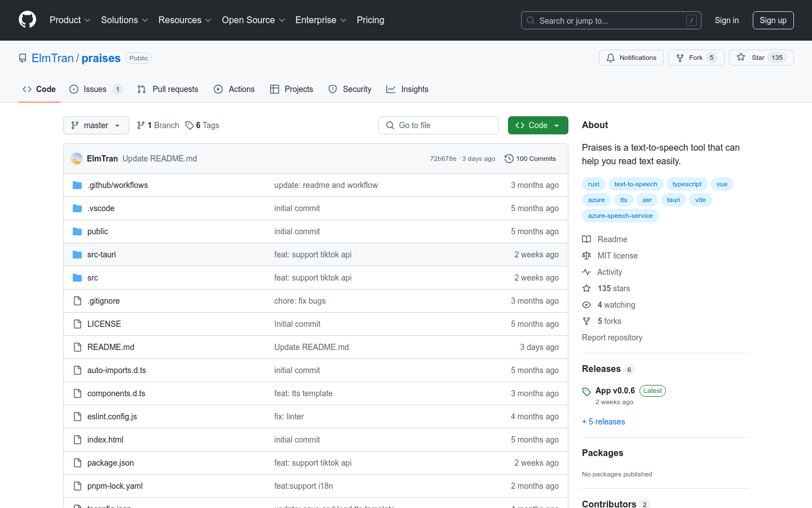Image resolution: width=812 pixels, height=508 pixels.
Task: Open commit hash 72b678e
Action: [x=443, y=159]
